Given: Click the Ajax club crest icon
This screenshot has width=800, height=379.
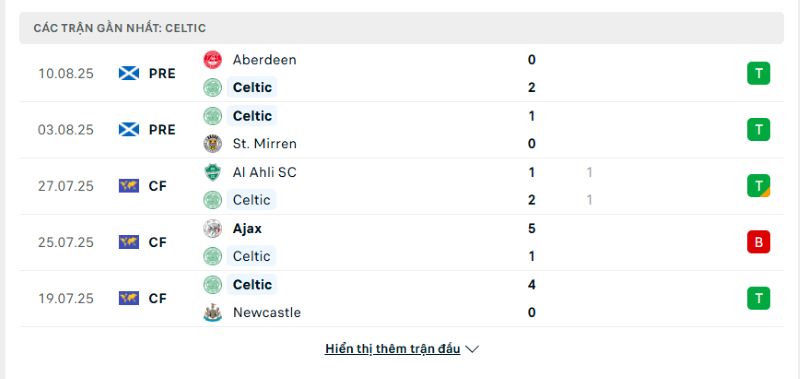Looking at the screenshot, I should 213,229.
